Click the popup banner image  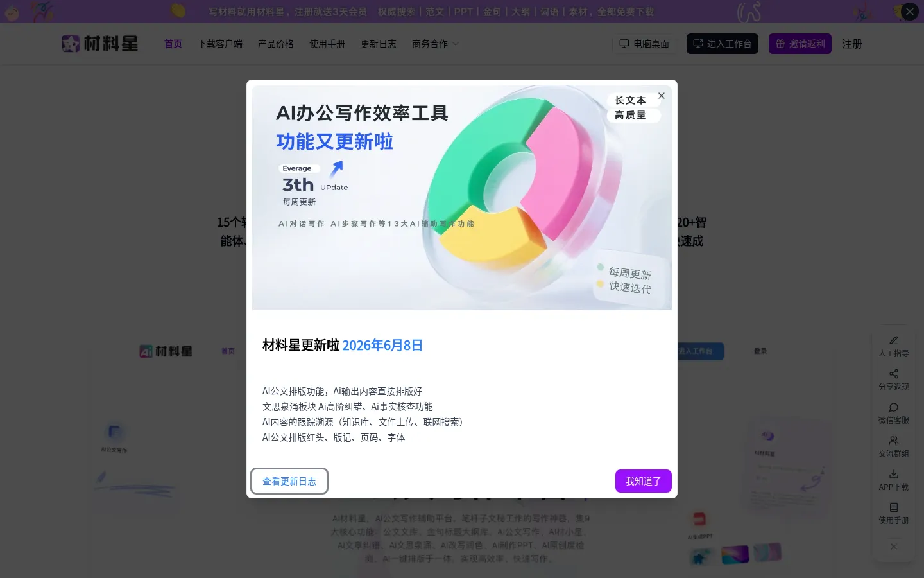click(x=462, y=198)
